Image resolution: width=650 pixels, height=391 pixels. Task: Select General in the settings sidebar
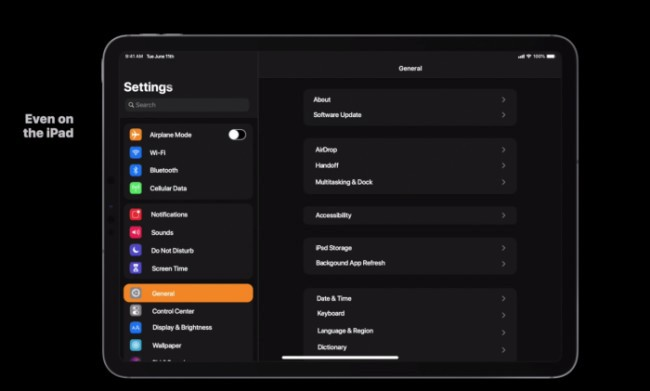[188, 293]
